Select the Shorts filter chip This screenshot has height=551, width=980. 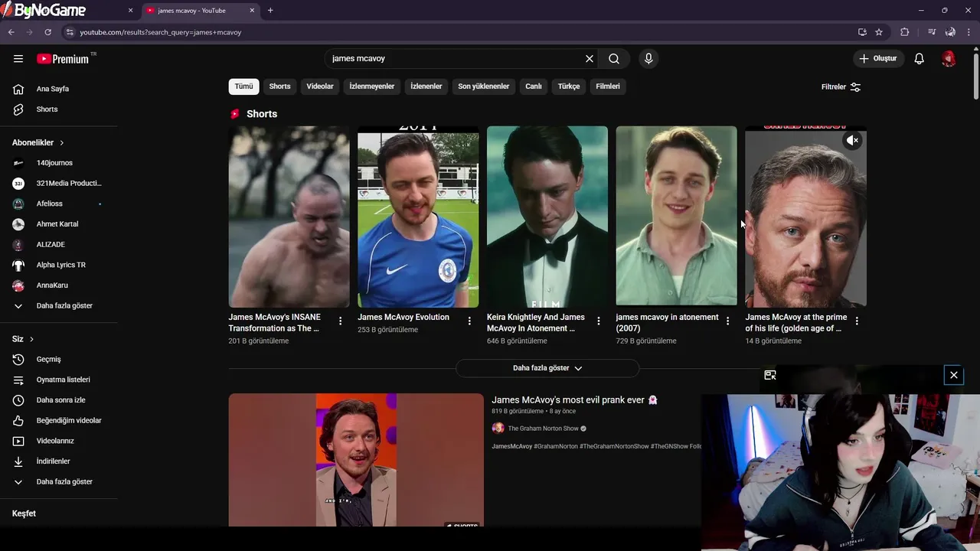coord(279,86)
